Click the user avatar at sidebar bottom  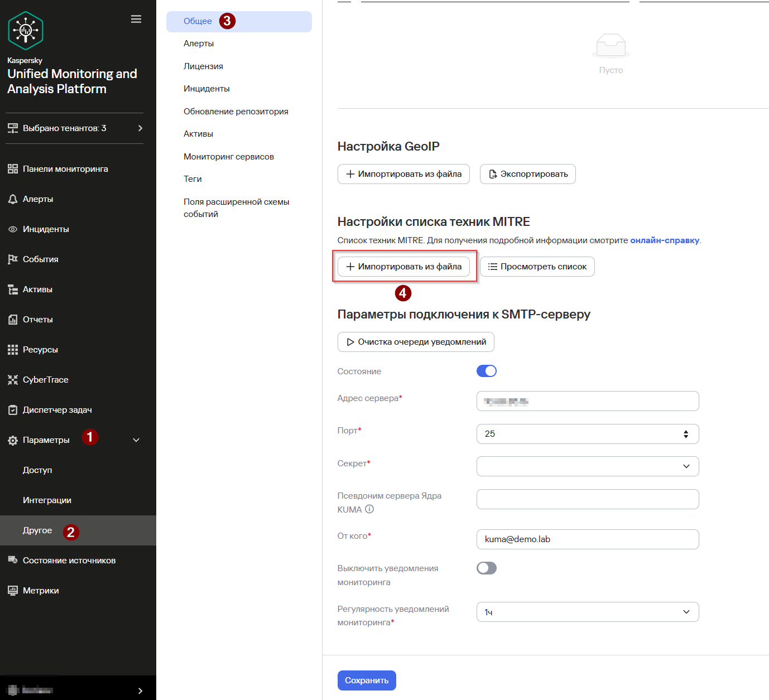pyautogui.click(x=13, y=691)
